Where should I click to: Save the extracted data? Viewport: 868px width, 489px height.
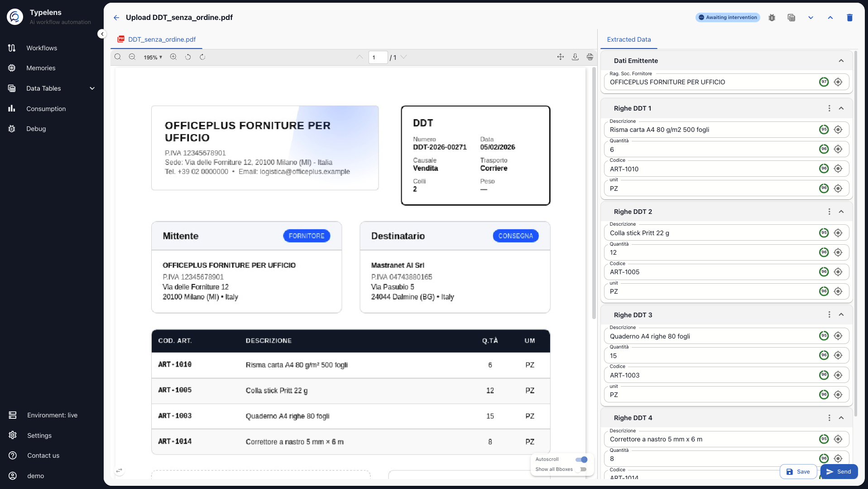[x=798, y=471]
